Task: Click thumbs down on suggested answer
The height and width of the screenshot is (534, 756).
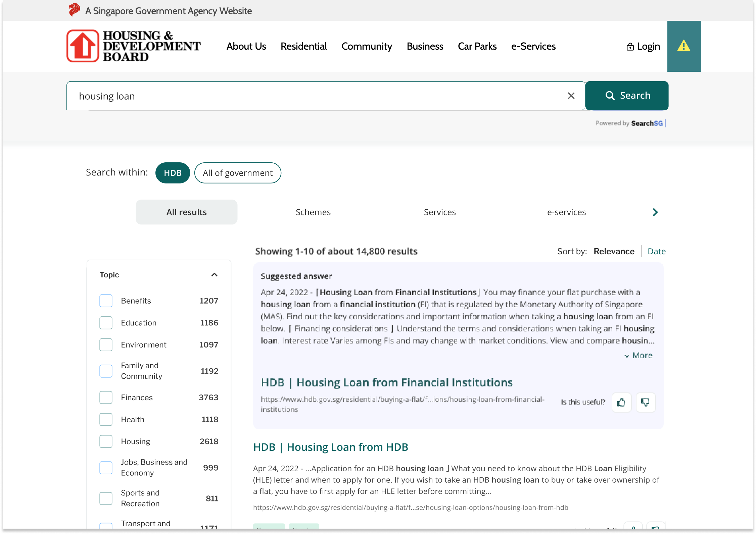Action: 645,402
